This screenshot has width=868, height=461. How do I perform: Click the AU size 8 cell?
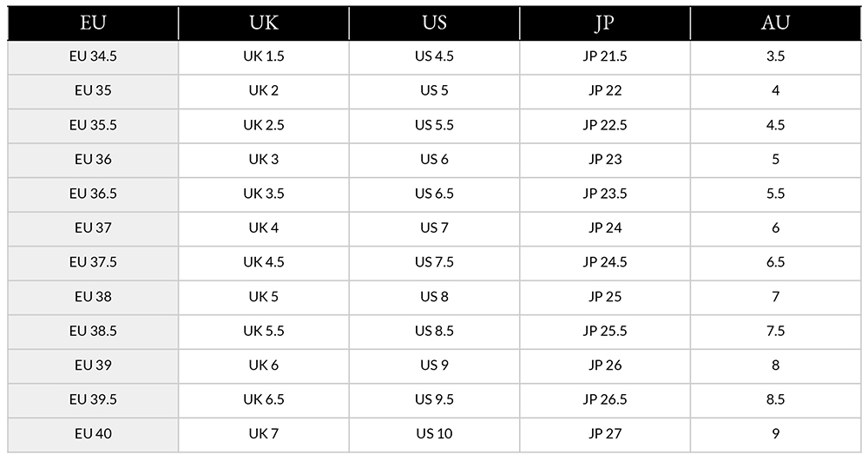click(x=775, y=366)
